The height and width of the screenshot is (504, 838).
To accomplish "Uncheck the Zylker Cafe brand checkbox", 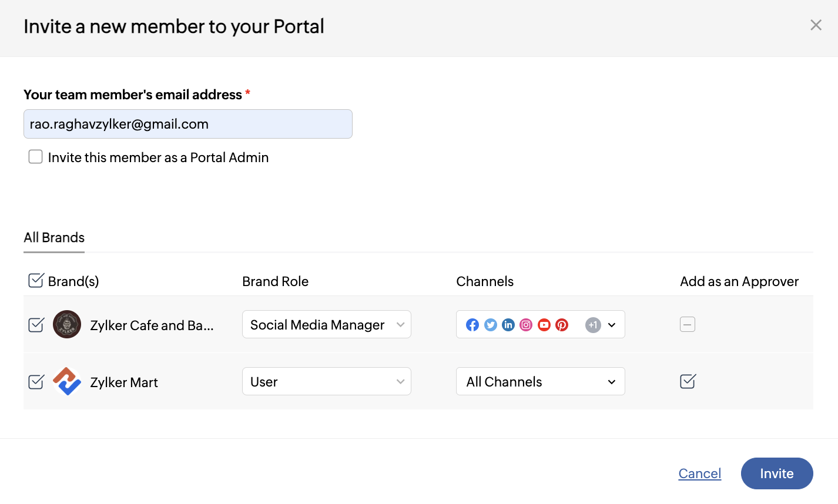I will coord(36,324).
